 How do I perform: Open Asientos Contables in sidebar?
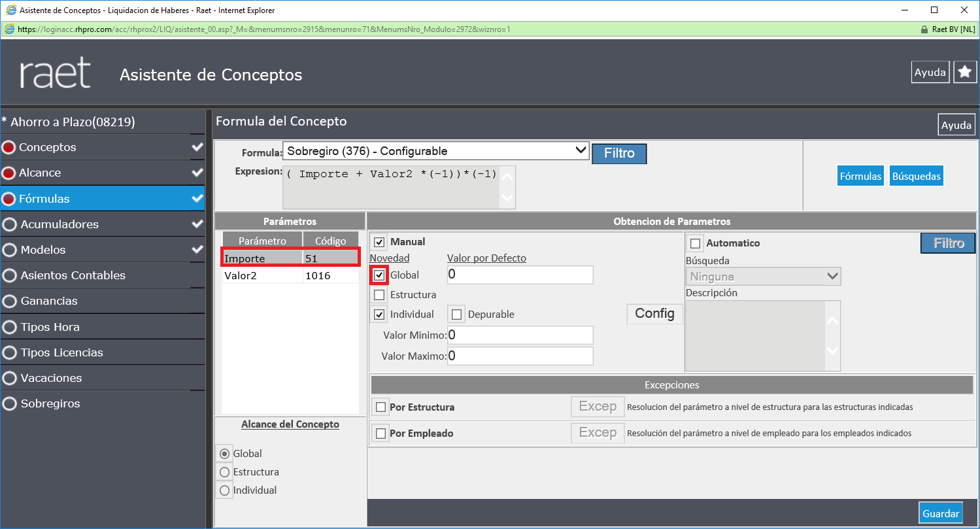click(x=103, y=275)
